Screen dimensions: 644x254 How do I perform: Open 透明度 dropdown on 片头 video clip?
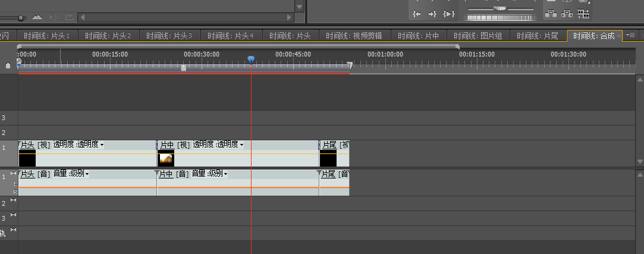(102, 145)
